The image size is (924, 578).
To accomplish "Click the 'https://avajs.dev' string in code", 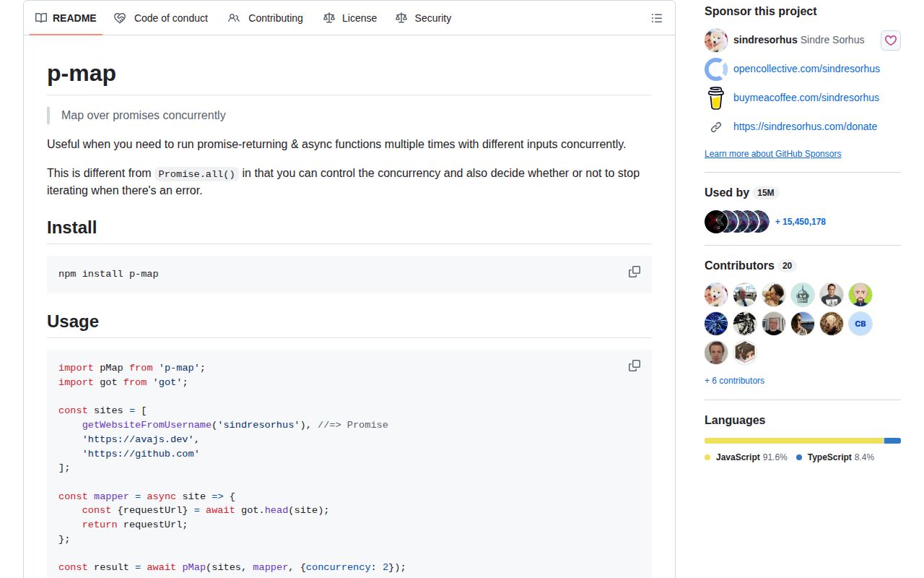I will pyautogui.click(x=137, y=439).
